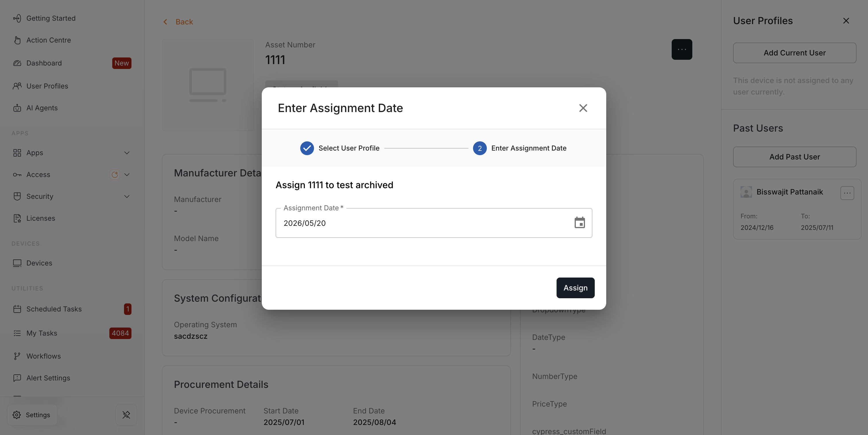
Task: Click the Access key icon
Action: click(17, 175)
